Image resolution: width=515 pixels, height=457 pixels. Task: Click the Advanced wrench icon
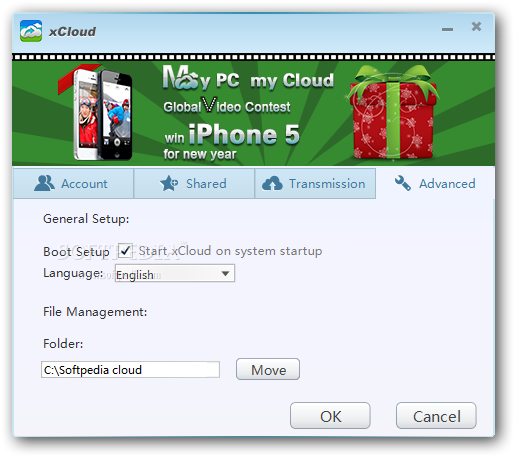tap(403, 183)
